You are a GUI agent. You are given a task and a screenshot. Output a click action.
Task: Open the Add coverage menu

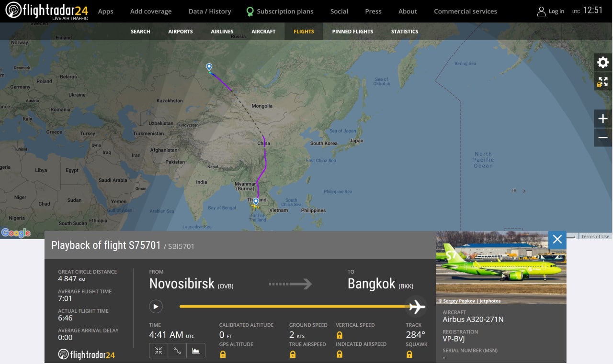151,11
